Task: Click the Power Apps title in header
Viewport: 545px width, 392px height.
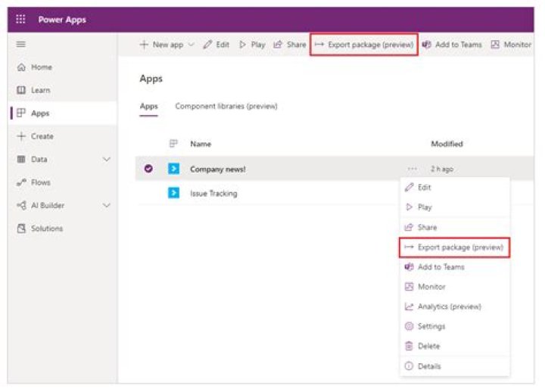Action: [62, 20]
